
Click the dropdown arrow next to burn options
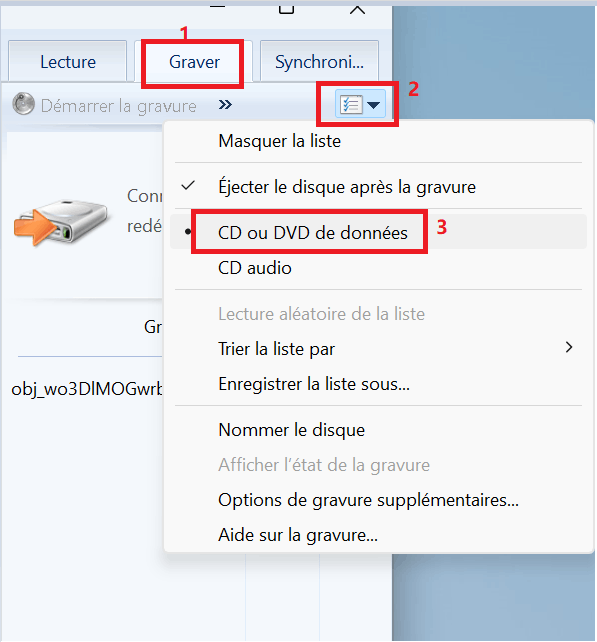tap(373, 105)
